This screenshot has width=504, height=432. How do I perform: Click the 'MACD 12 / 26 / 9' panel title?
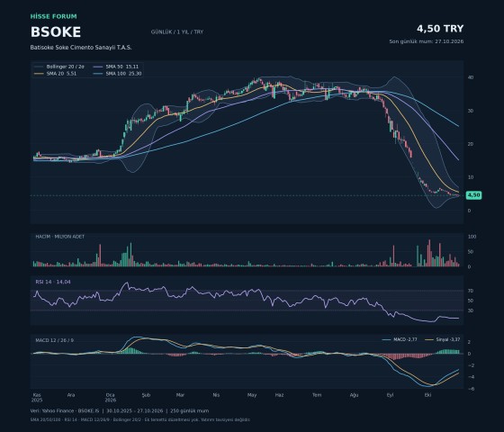[54, 340]
